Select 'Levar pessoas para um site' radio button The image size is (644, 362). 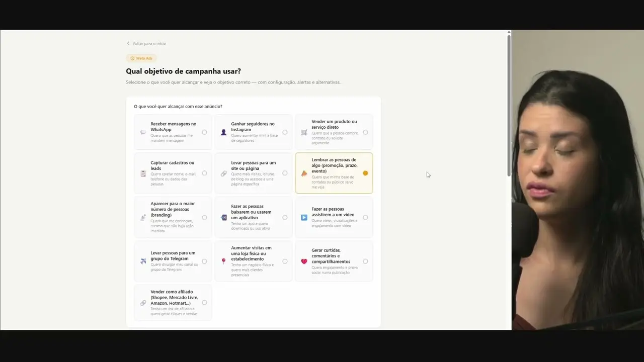(285, 173)
